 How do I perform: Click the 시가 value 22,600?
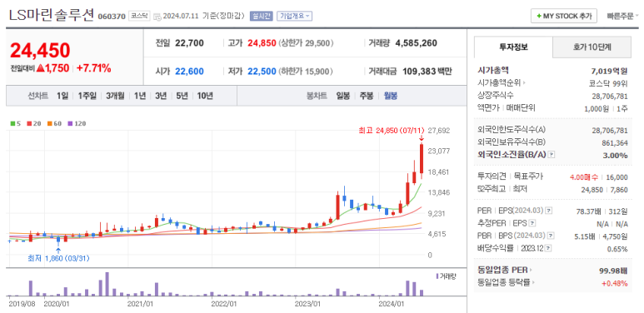click(189, 72)
